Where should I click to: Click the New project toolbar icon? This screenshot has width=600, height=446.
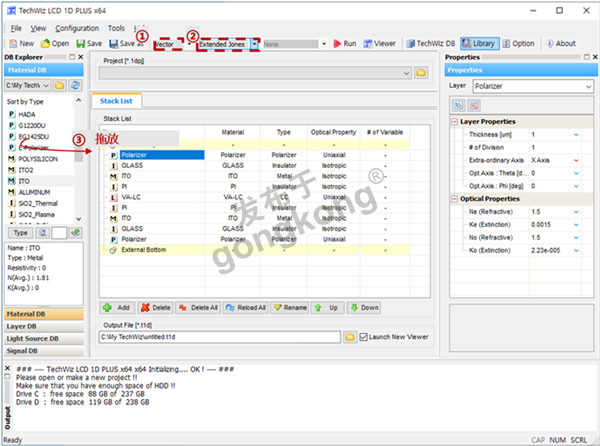(x=21, y=44)
